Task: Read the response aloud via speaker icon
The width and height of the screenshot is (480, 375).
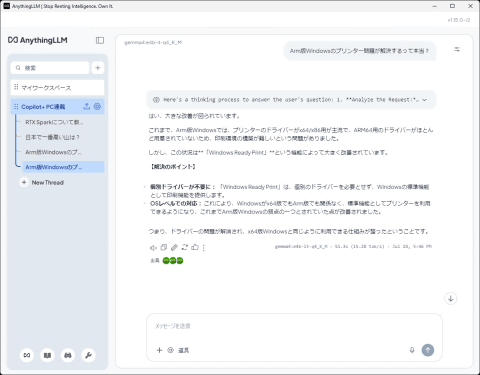Action: [153, 248]
